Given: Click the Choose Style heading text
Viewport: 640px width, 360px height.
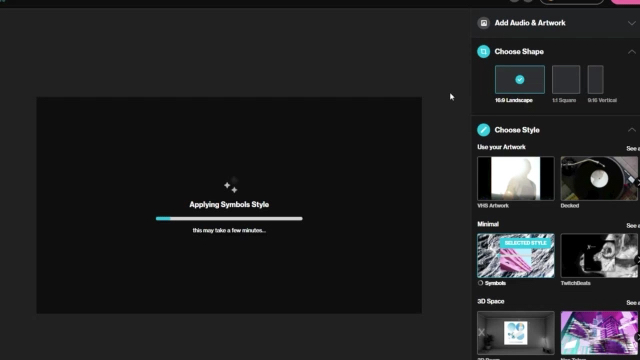Looking at the screenshot, I should [517, 130].
